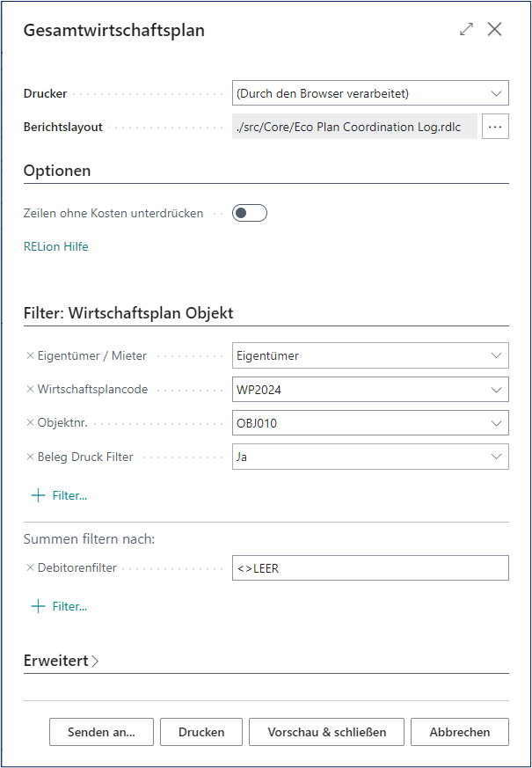Open the Beleg Druck Filter dropdown

click(497, 457)
